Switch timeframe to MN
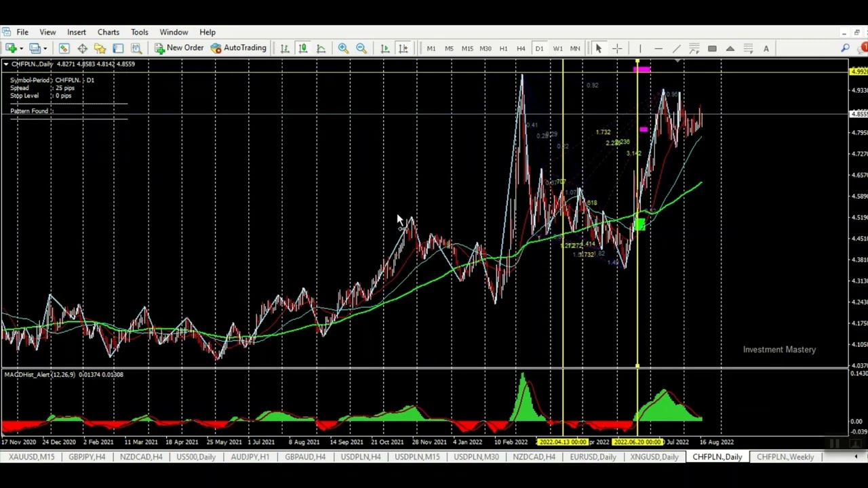This screenshot has width=868, height=488. [x=575, y=48]
